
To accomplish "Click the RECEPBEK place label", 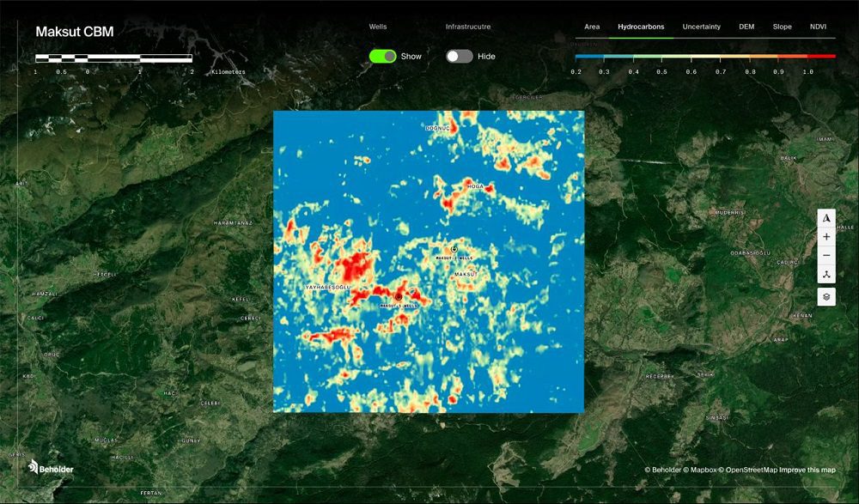I will click(x=659, y=376).
